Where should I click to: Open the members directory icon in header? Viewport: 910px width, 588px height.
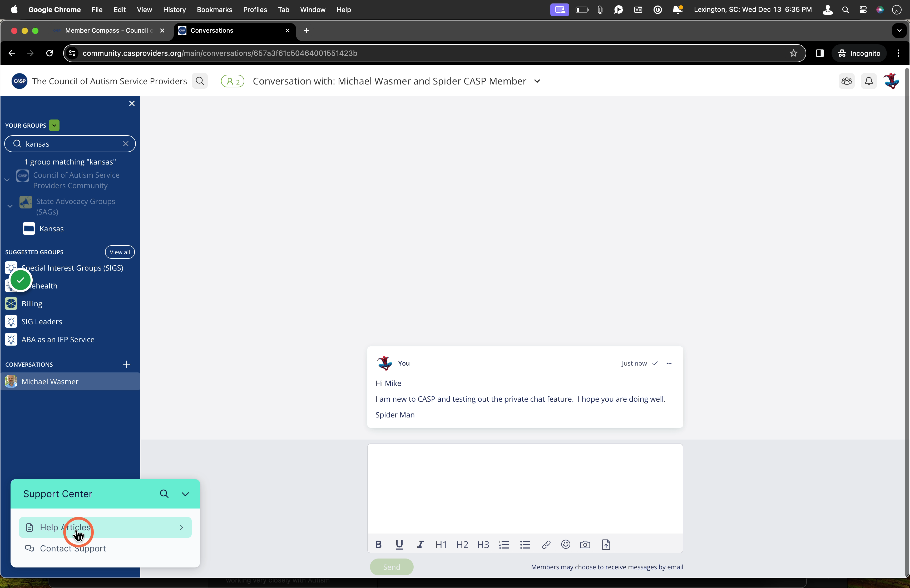point(847,81)
